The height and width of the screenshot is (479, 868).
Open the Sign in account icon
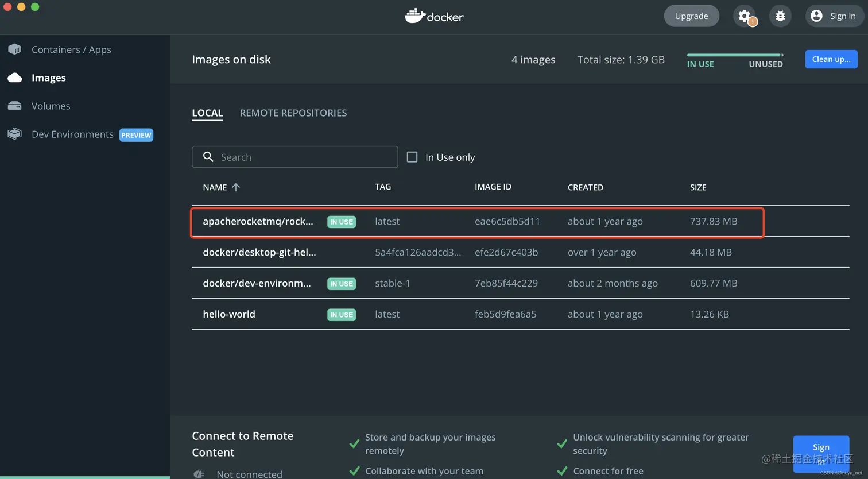[x=834, y=16]
